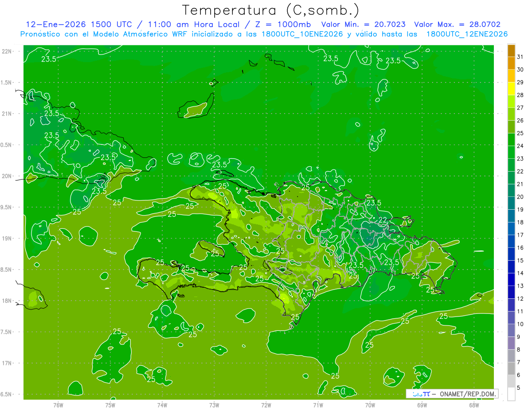
Task: Click the "20N" latitude axis label
Action: click(7, 176)
